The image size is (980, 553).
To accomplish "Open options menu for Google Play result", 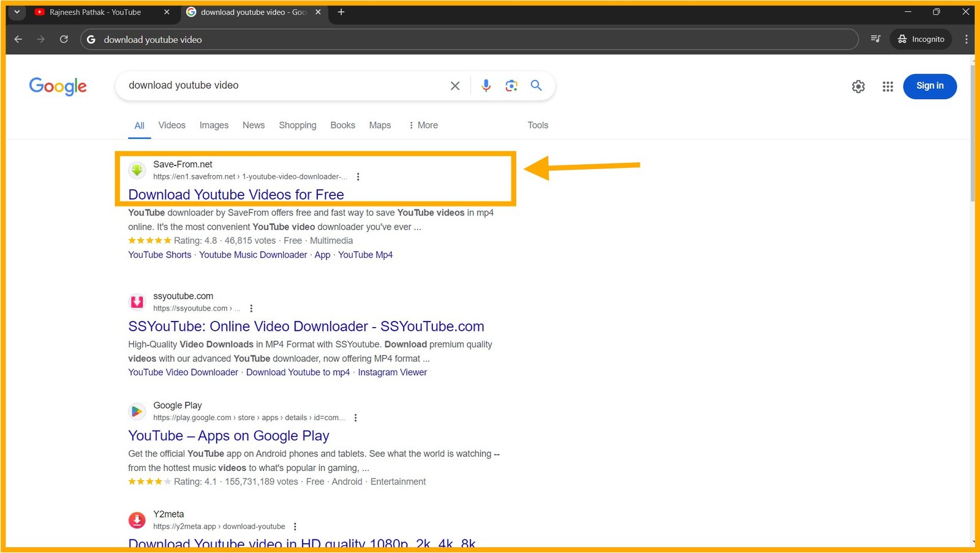I will pyautogui.click(x=355, y=418).
